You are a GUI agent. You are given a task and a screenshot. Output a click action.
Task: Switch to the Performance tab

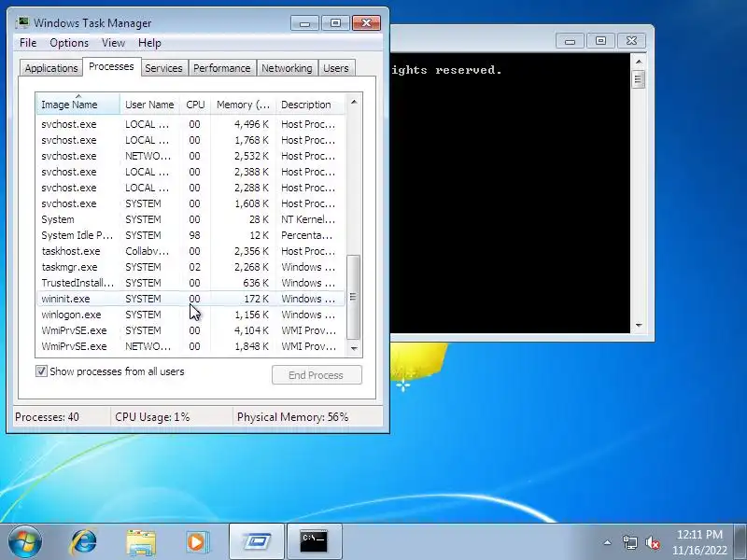[x=222, y=68]
